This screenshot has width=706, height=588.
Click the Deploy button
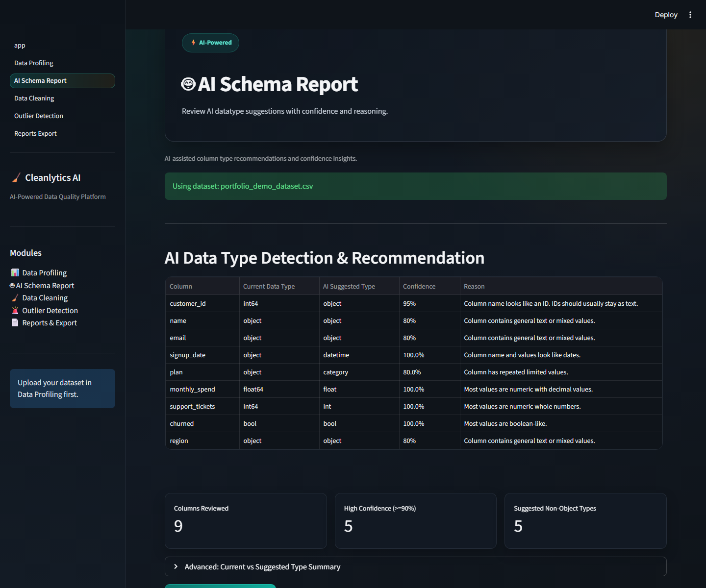pyautogui.click(x=666, y=15)
